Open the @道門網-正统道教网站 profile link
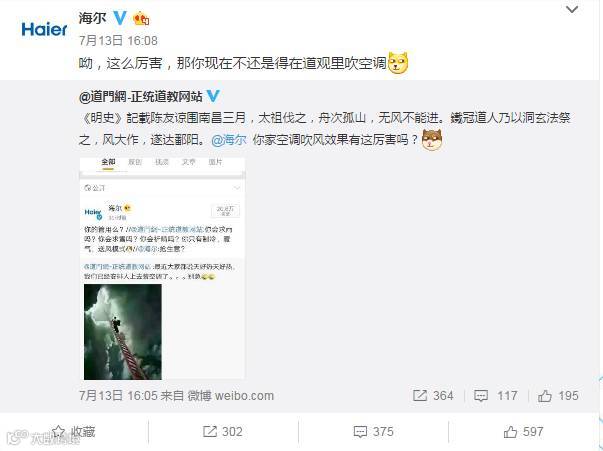 tap(140, 96)
